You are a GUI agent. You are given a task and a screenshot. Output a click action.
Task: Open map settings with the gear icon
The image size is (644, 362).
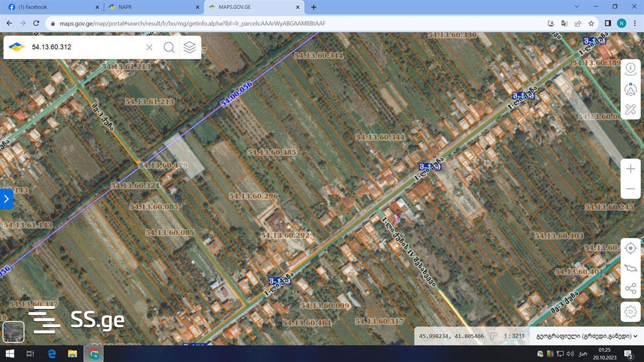pyautogui.click(x=631, y=311)
